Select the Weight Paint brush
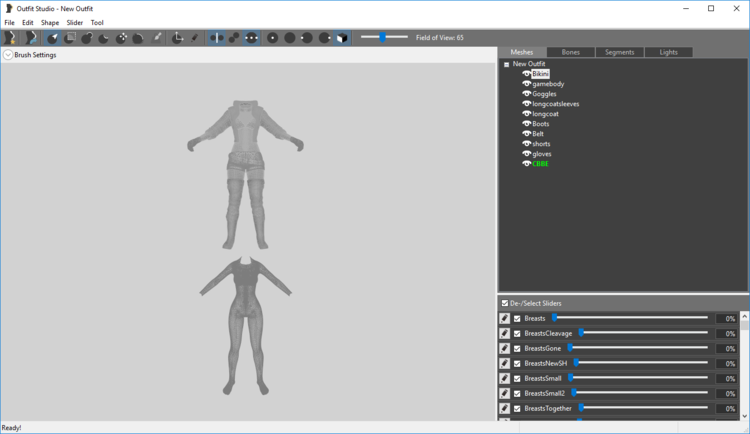This screenshot has width=750, height=434. pyautogui.click(x=156, y=38)
